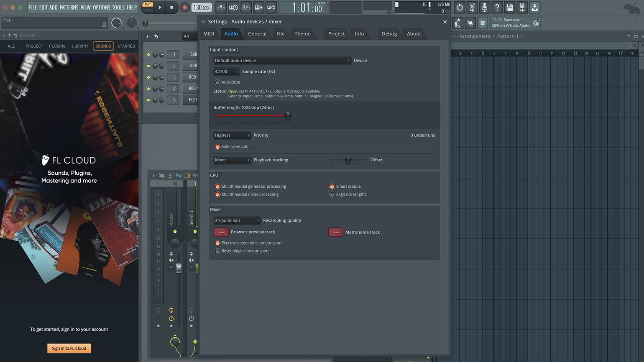Toggle mute LED on channel 1

pyautogui.click(x=148, y=55)
